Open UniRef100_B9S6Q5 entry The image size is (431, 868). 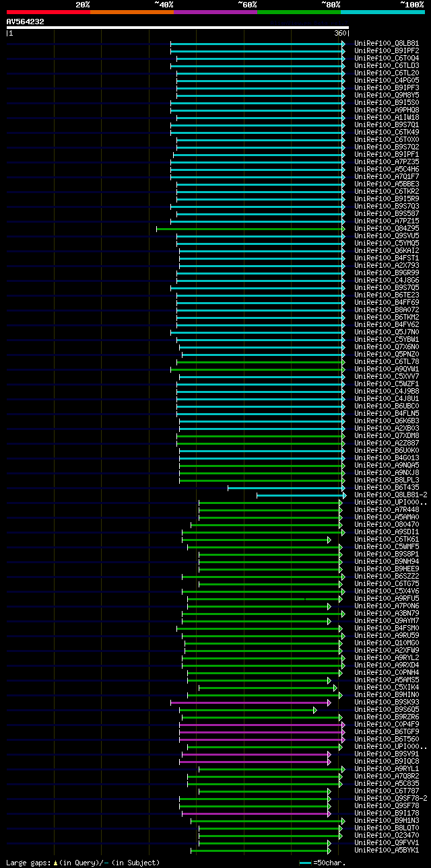pyautogui.click(x=387, y=710)
